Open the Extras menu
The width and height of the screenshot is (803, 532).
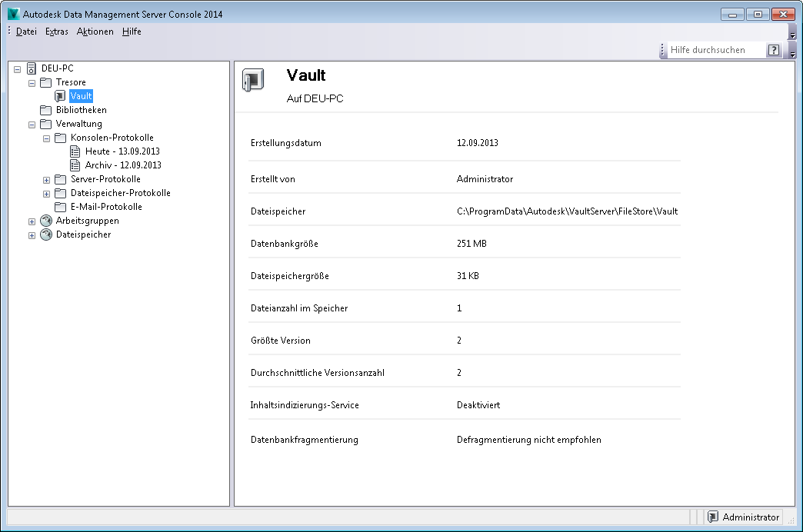click(x=57, y=32)
